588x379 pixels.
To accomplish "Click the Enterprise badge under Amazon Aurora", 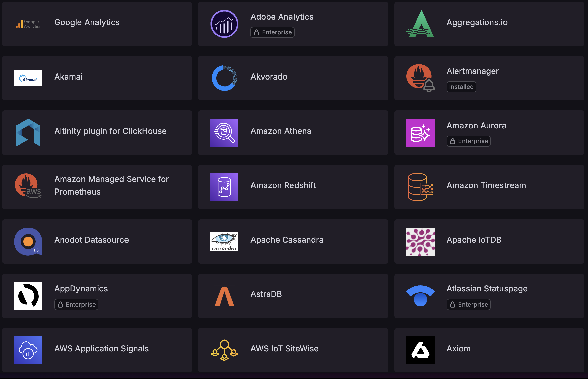I will tap(469, 141).
